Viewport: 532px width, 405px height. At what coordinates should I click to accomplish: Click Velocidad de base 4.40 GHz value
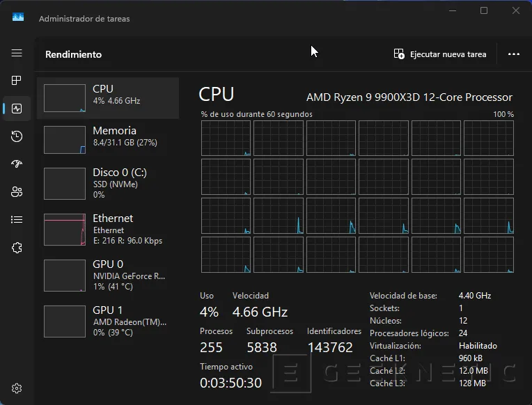pyautogui.click(x=475, y=296)
